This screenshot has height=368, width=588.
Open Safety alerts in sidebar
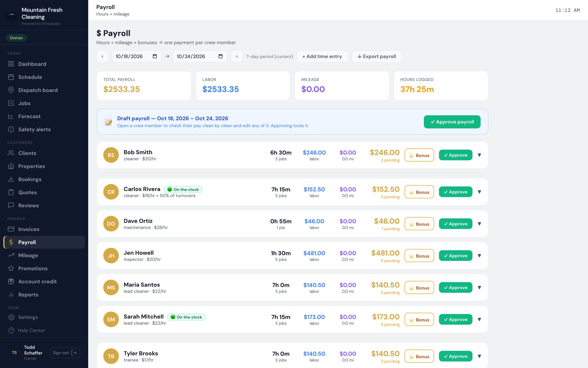(x=44, y=130)
